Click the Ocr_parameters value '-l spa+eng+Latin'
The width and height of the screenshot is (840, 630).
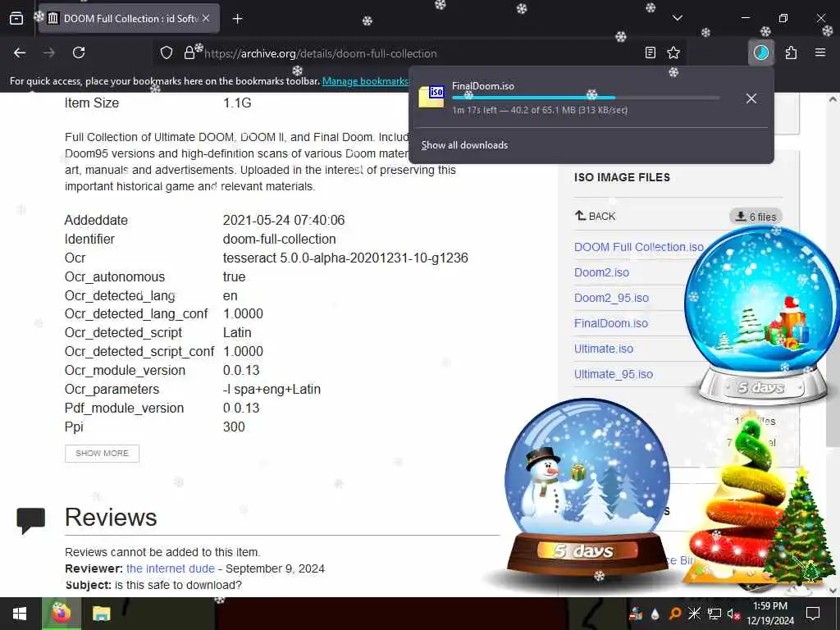point(272,390)
